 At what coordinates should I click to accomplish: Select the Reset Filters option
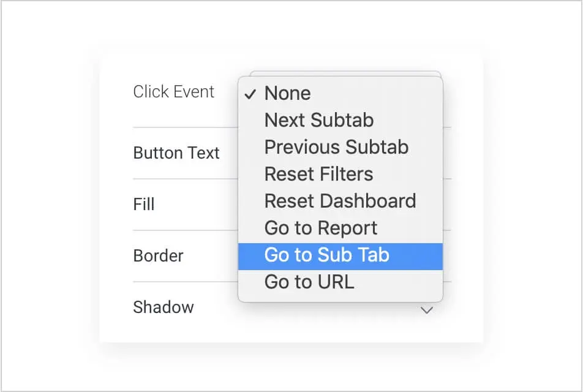point(318,174)
